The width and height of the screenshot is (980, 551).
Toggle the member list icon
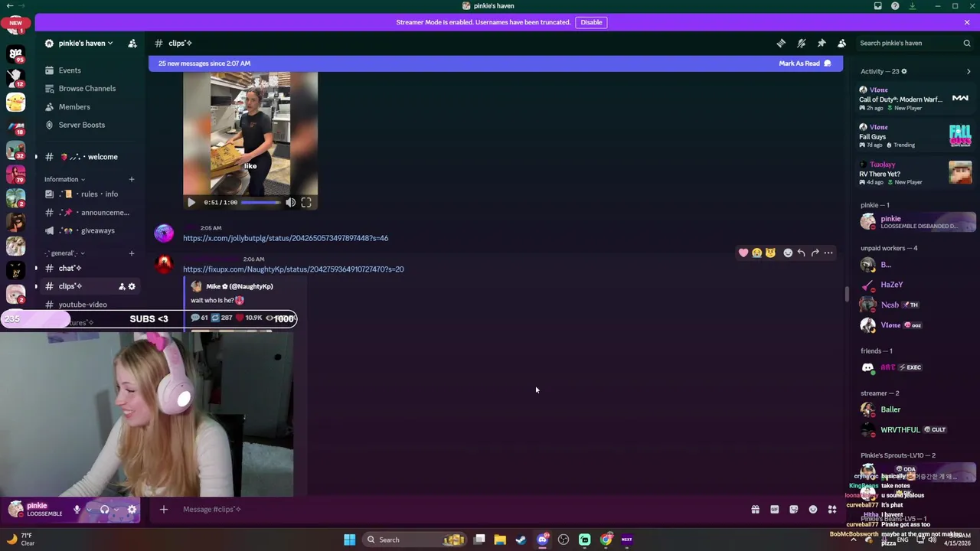coord(841,44)
